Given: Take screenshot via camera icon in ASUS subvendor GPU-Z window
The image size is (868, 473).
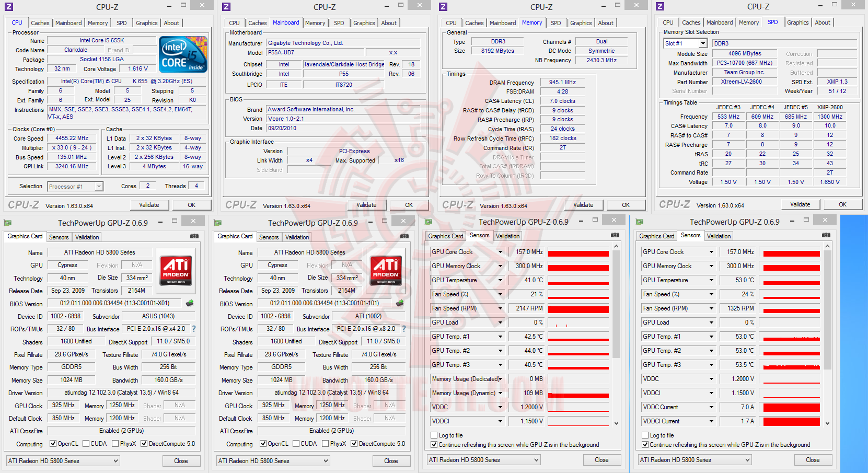Looking at the screenshot, I should click(194, 236).
